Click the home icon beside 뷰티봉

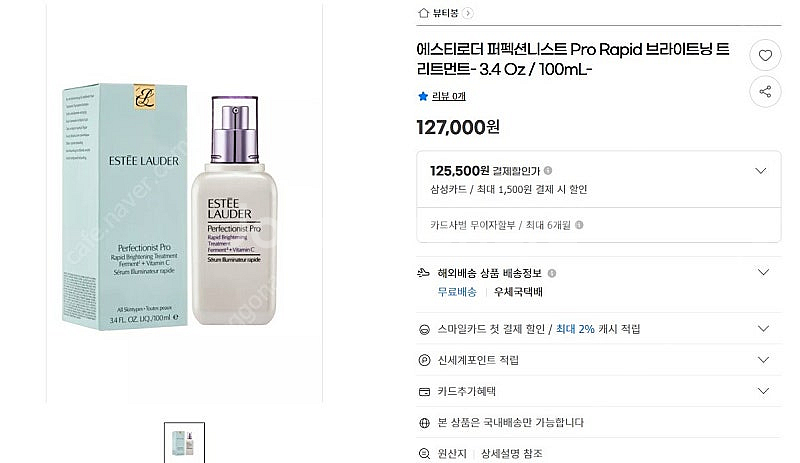423,13
